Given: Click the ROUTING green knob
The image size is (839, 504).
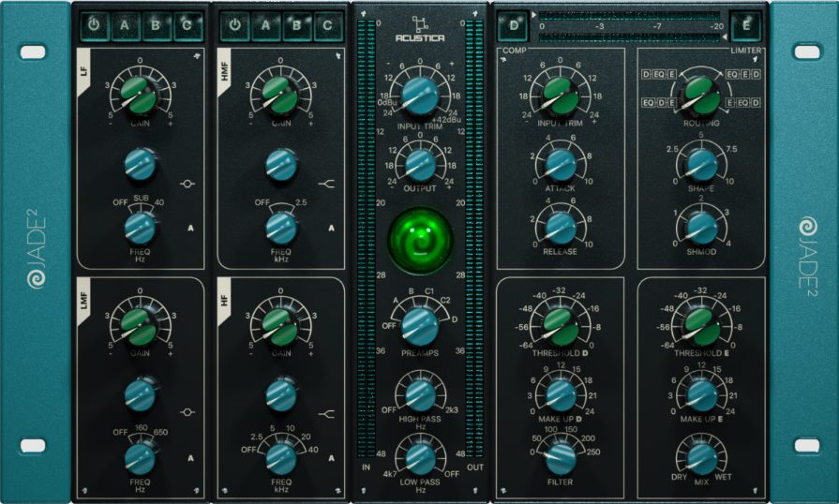Looking at the screenshot, I should (x=701, y=96).
